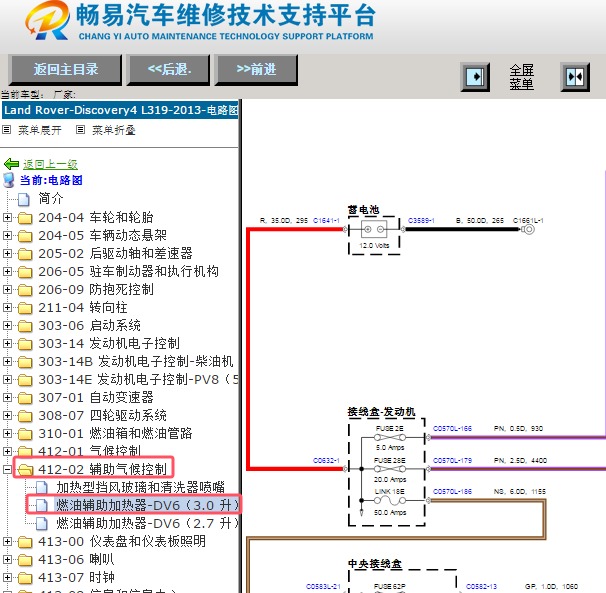Expand the 205-02 后驱动轴和差速器 node

pyautogui.click(x=7, y=253)
